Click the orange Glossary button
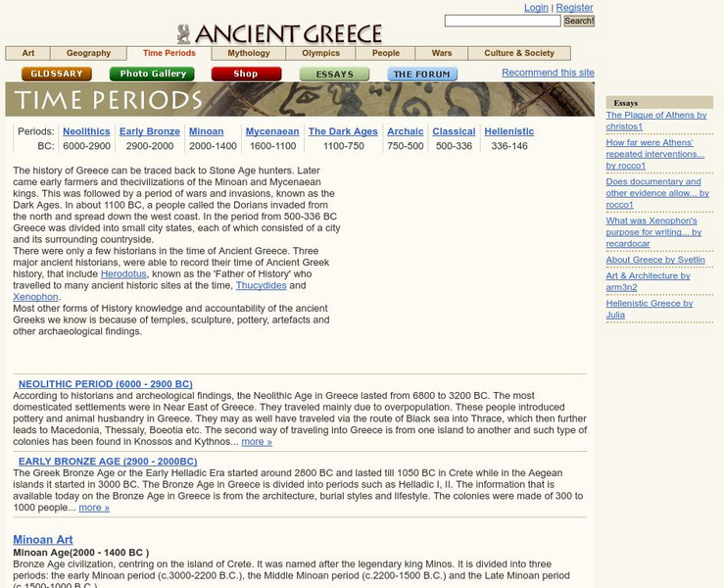This screenshot has height=588, width=724. click(57, 73)
